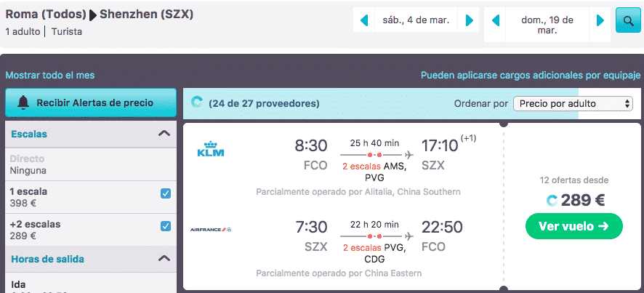Click the Air France airline logo
The width and height of the screenshot is (644, 293).
click(x=211, y=230)
